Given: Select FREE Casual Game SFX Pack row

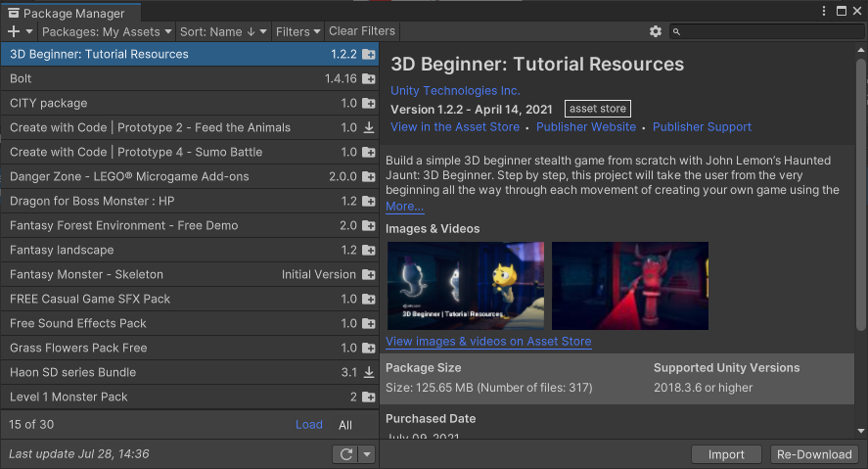Looking at the screenshot, I should tap(189, 299).
